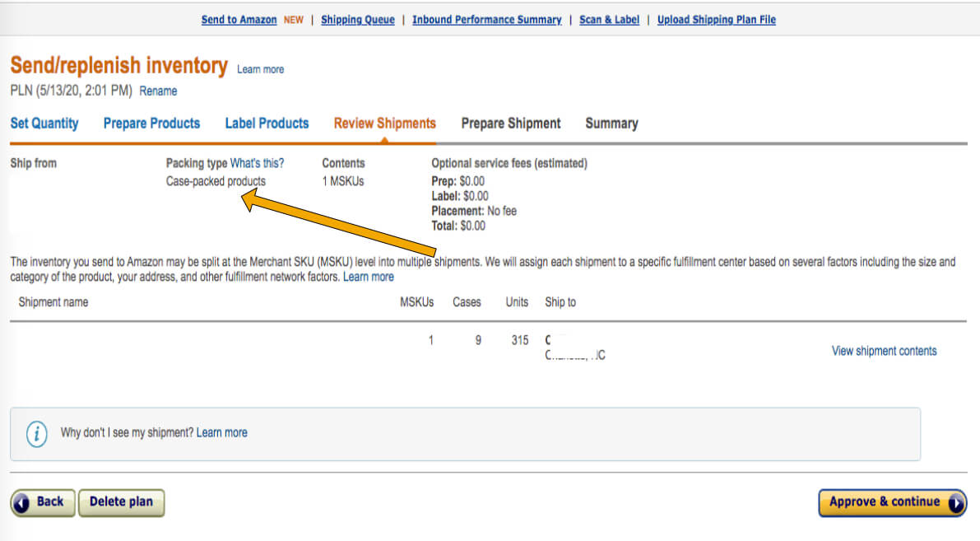Rename the shipping plan PLN
Image resolution: width=980 pixels, height=541 pixels.
[158, 91]
